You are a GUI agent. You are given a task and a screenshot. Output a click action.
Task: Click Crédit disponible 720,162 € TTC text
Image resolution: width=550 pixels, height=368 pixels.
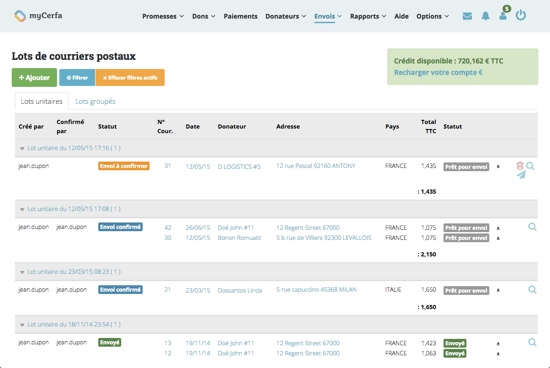[x=448, y=61]
